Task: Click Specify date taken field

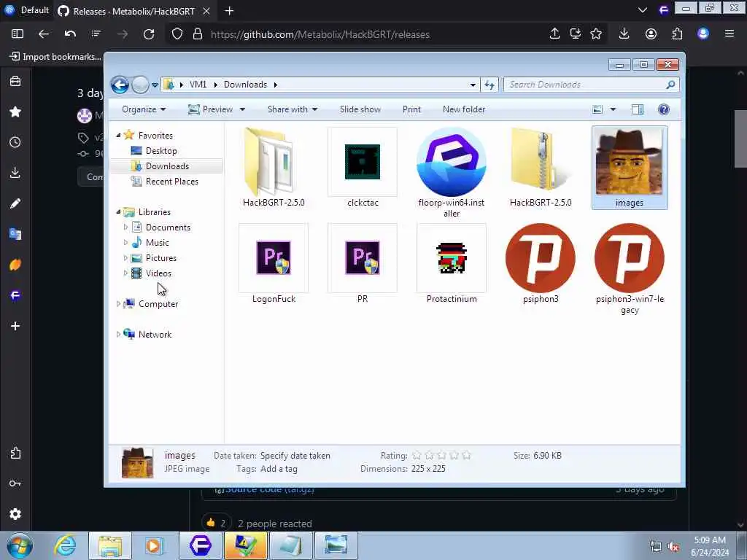Action: click(295, 456)
